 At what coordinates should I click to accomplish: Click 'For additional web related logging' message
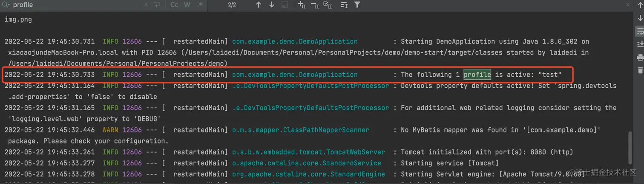tap(509, 108)
